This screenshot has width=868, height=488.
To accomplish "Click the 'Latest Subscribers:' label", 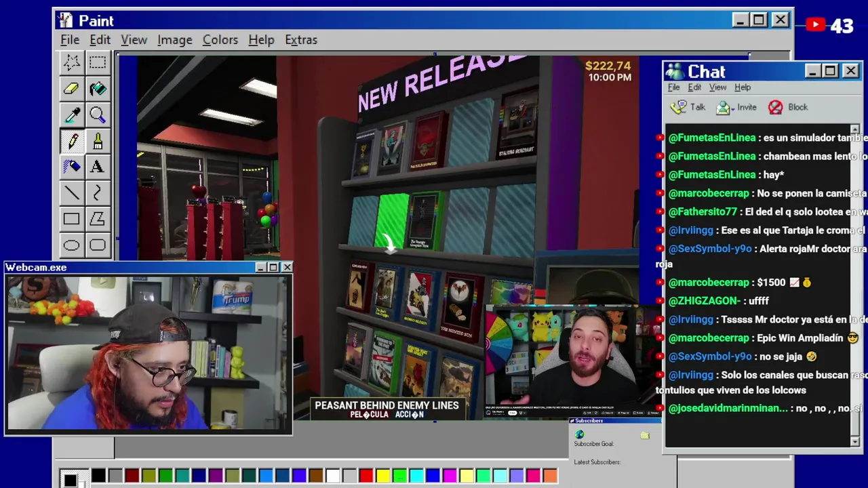I will pos(597,462).
